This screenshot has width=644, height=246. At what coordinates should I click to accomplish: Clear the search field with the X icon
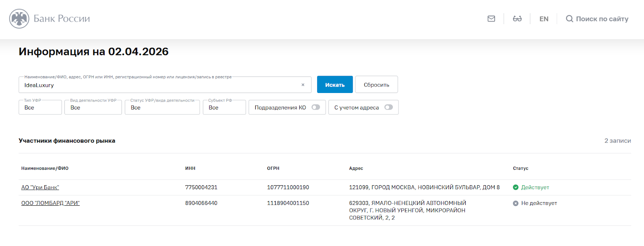click(x=303, y=85)
